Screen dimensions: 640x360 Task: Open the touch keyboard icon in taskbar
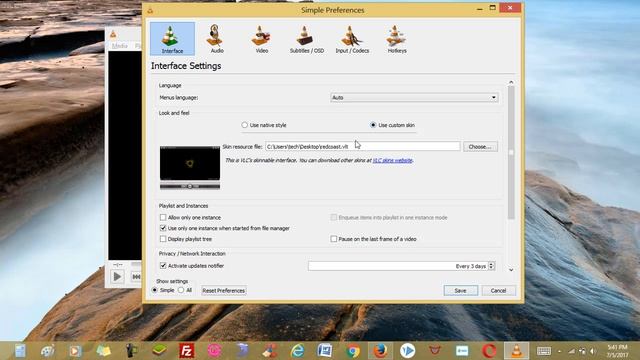point(544,351)
